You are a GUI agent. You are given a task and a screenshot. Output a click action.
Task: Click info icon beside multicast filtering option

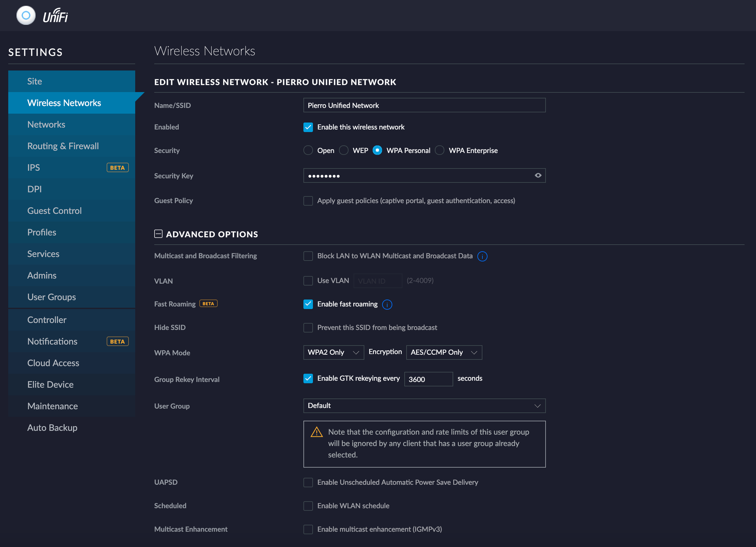point(482,257)
